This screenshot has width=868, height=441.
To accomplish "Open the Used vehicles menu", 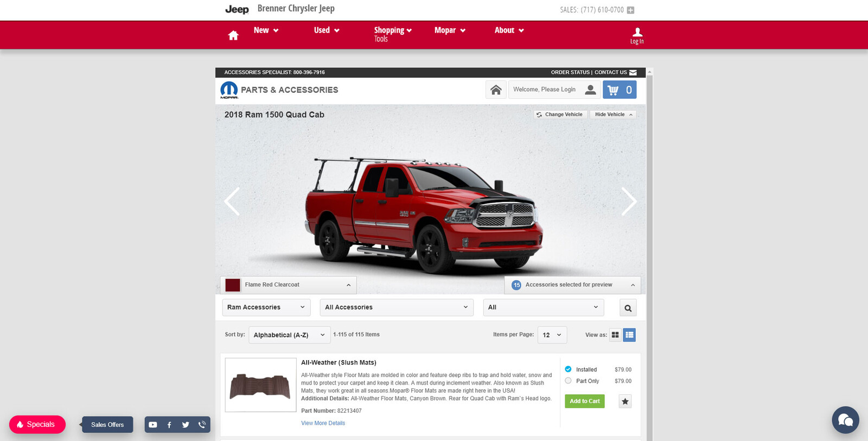I will coord(327,30).
